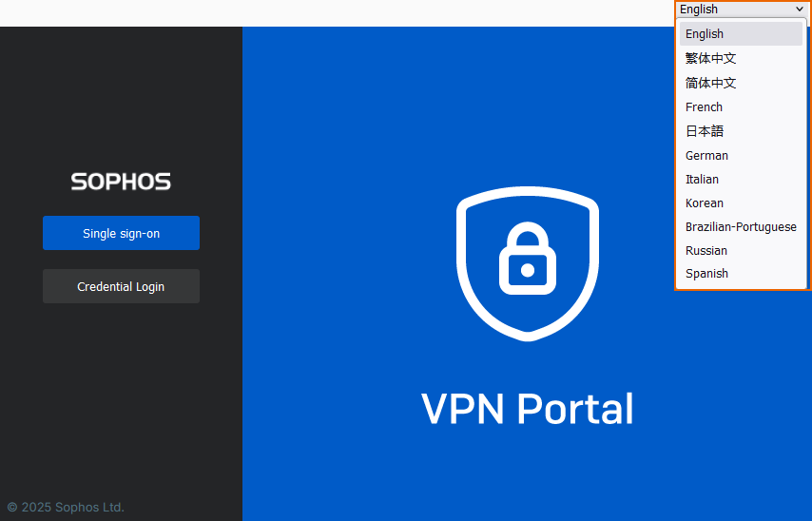This screenshot has height=521, width=812.
Task: Click the © 2025 Sophos Ltd. footer text
Action: coord(66,507)
